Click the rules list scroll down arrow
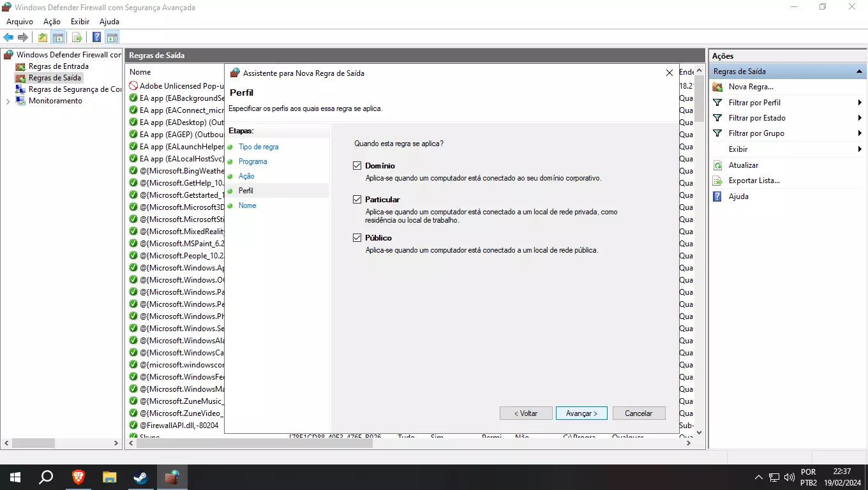The image size is (868, 490). pyautogui.click(x=699, y=432)
